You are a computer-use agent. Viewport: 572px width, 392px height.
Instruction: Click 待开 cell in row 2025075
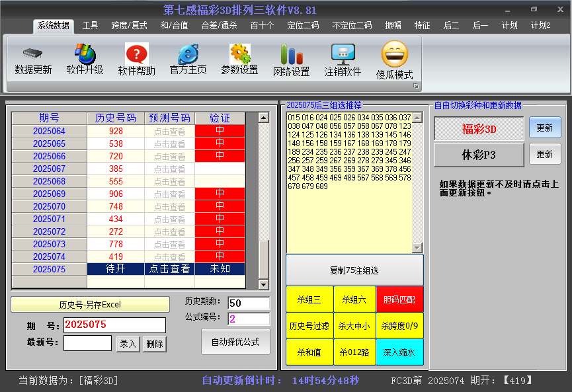coord(116,269)
